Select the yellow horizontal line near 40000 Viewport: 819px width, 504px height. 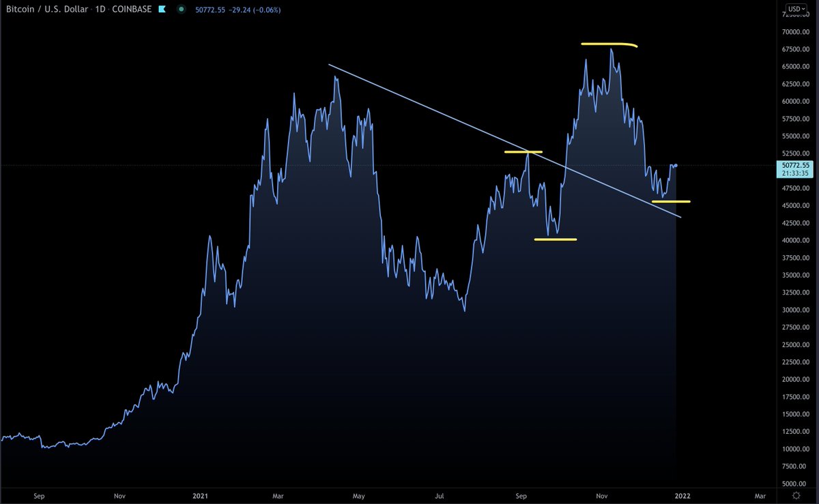pos(556,239)
